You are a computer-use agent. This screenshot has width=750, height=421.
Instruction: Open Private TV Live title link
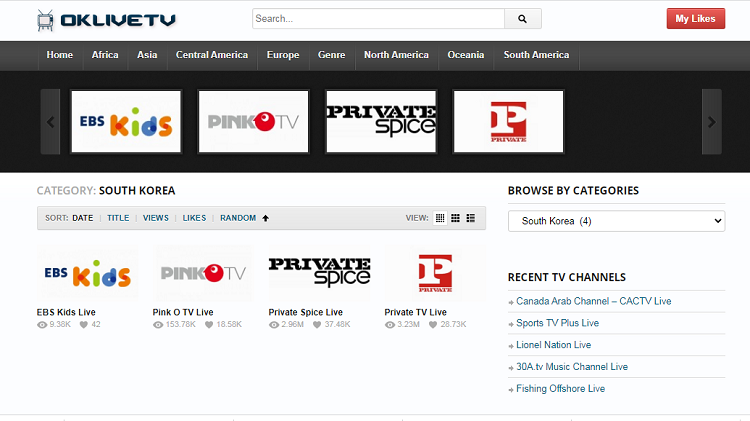point(416,312)
